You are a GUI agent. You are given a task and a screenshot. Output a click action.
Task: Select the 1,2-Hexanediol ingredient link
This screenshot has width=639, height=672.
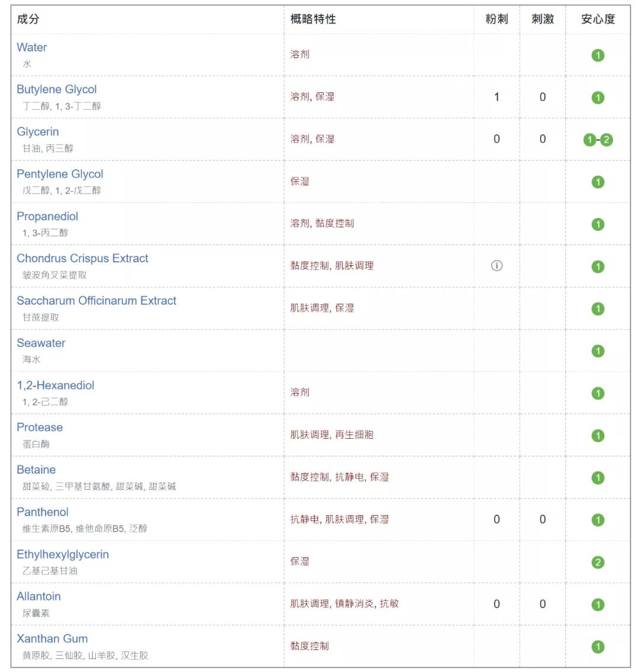(x=56, y=385)
